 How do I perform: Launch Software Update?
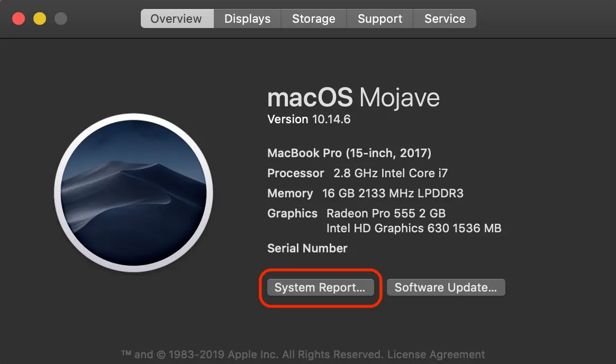coord(446,287)
